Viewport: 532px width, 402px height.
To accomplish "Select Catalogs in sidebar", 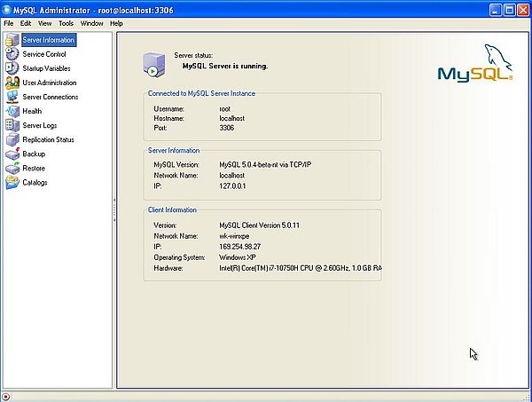I will [35, 182].
